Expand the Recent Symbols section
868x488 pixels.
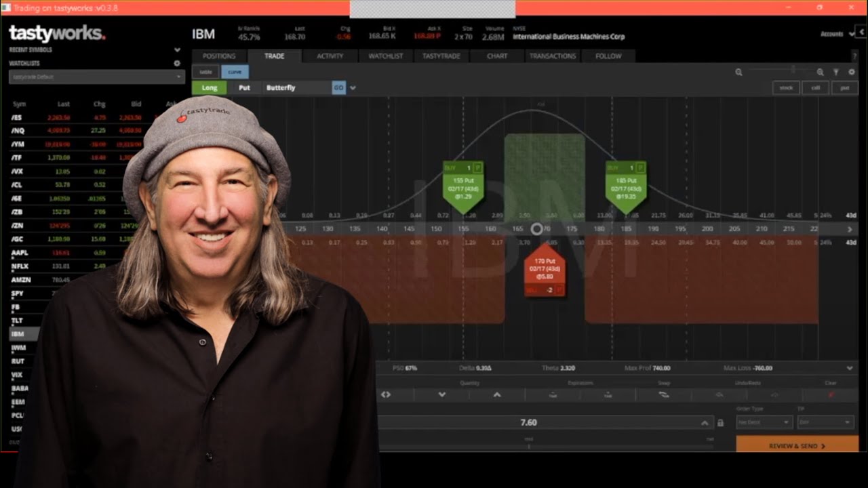[x=177, y=49]
